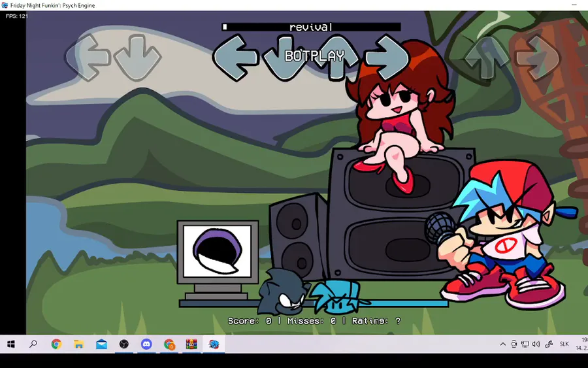Click the window title Friday Night Funkin': Psych Engine
This screenshot has width=588, height=368.
coord(52,5)
